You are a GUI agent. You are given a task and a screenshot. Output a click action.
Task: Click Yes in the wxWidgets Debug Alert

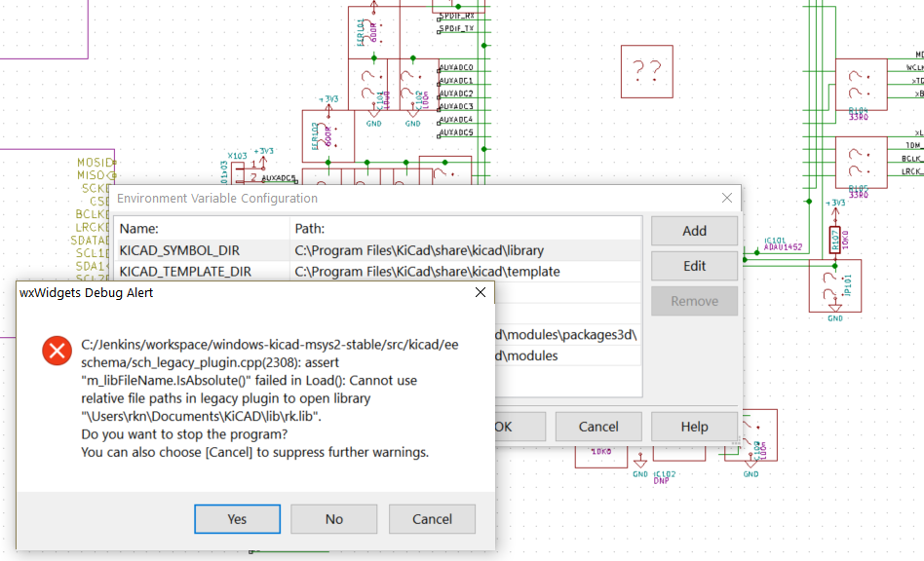coord(237,518)
